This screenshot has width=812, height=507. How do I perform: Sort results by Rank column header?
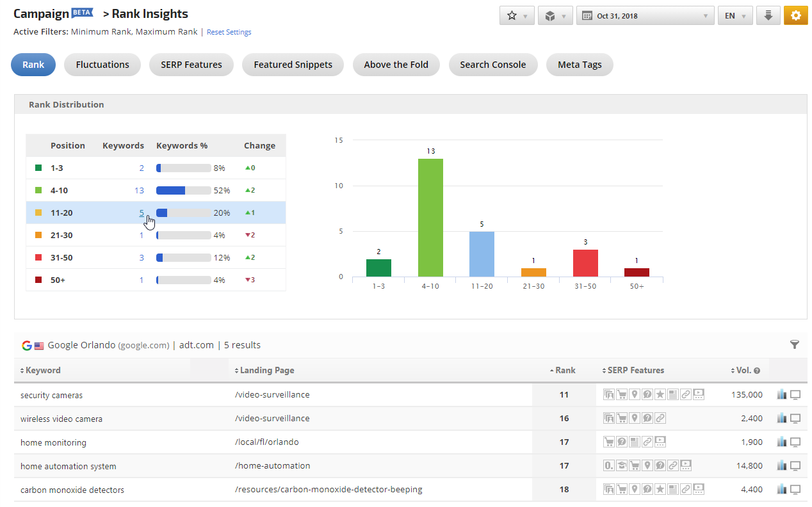click(x=564, y=370)
